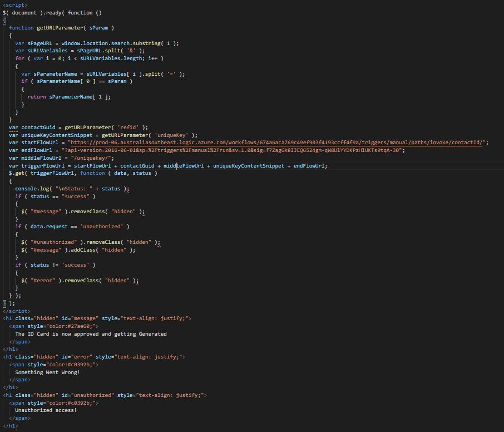Click 'sURLVariables.length' in the for loop
504x432 pixels.
click(111, 58)
